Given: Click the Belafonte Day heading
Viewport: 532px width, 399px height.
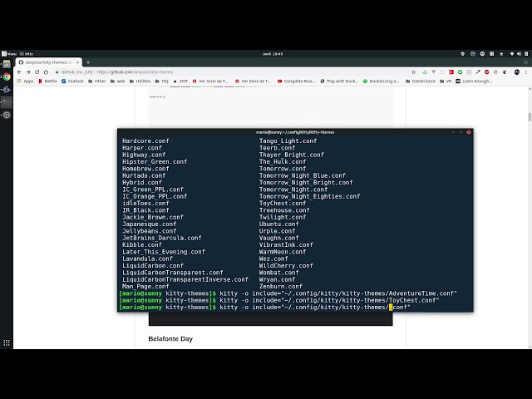Looking at the screenshot, I should click(x=170, y=339).
